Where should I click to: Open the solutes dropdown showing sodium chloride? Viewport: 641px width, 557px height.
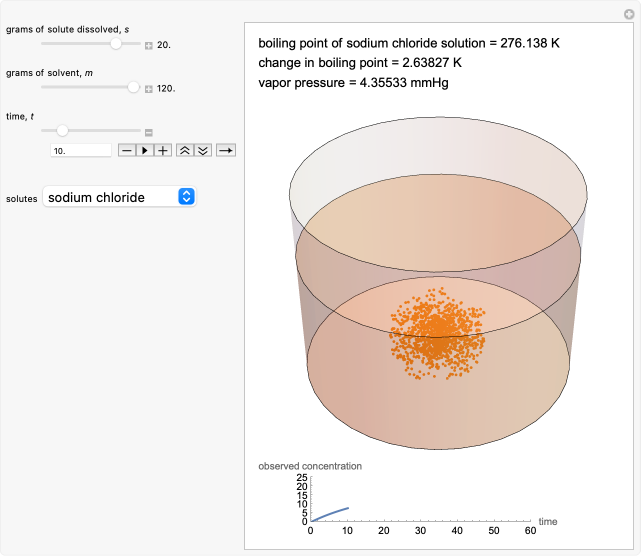119,197
